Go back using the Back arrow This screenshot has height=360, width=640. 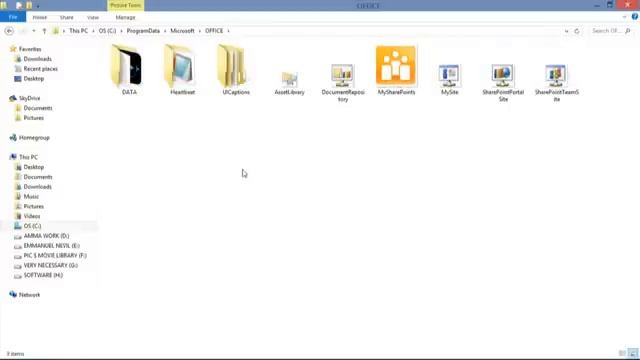(x=9, y=31)
